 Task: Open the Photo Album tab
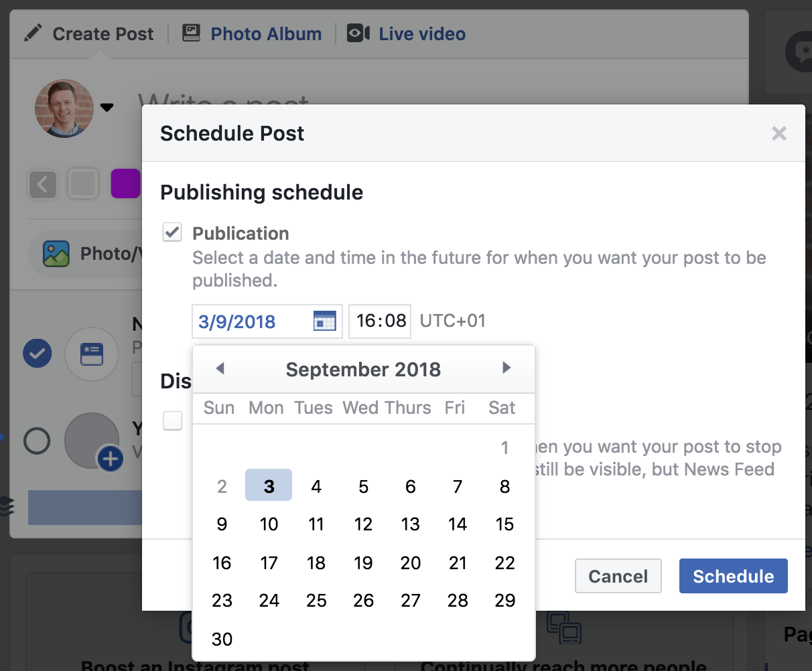pos(265,33)
